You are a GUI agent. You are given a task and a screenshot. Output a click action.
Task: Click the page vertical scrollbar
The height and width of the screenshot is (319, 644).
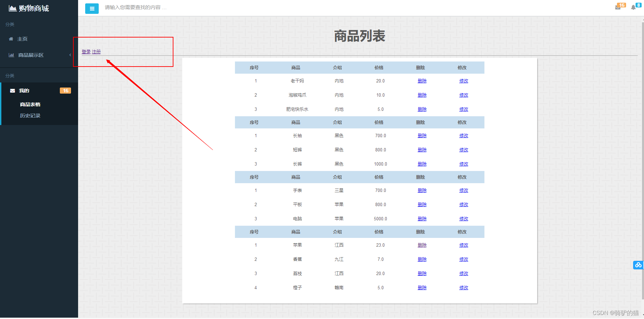pyautogui.click(x=643, y=161)
